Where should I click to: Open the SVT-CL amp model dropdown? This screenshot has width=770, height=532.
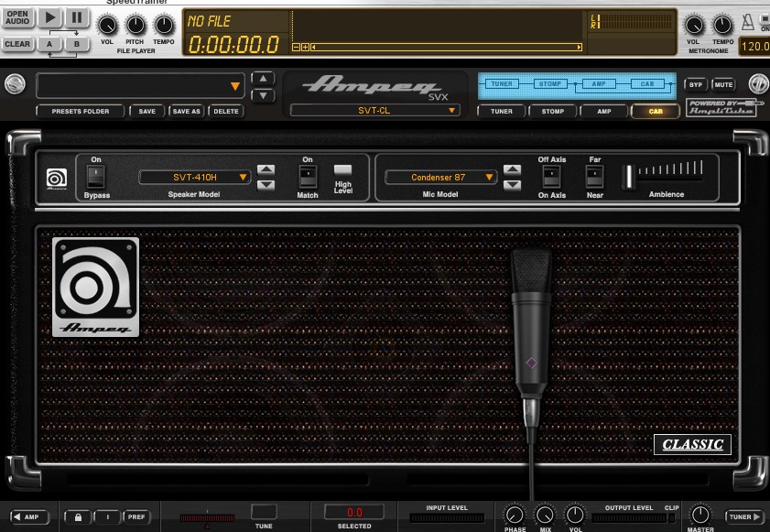(x=374, y=111)
